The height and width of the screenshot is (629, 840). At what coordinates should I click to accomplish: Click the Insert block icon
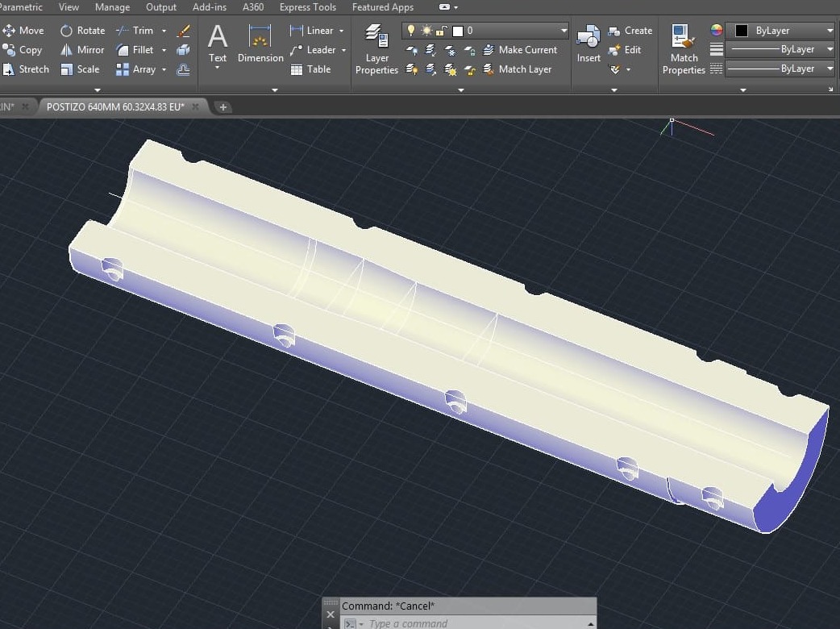588,44
